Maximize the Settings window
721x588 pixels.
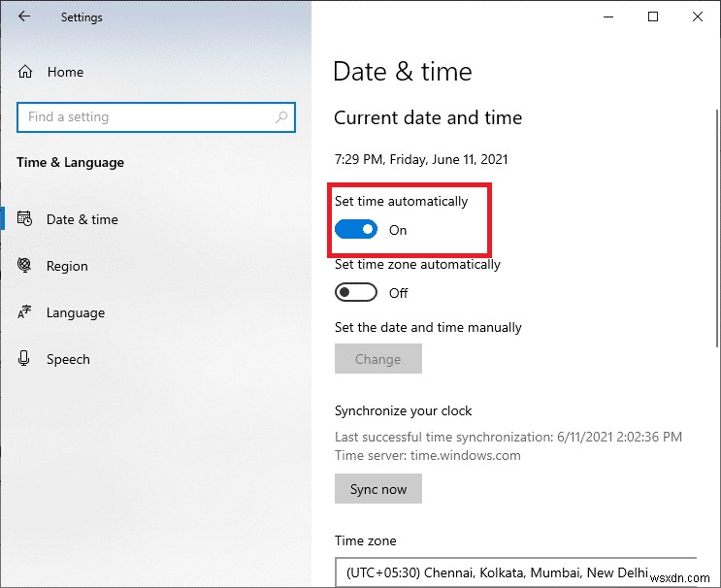tap(653, 17)
